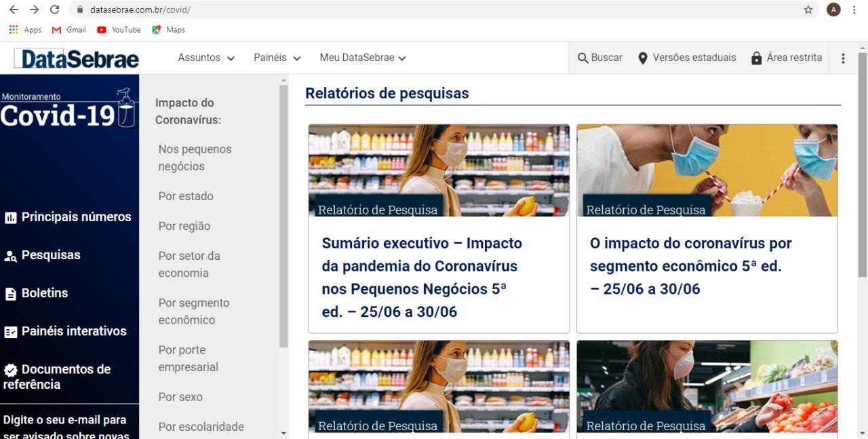Viewport: 868px width, 439px height.
Task: Click the DataSebrae logo
Action: pos(77,59)
